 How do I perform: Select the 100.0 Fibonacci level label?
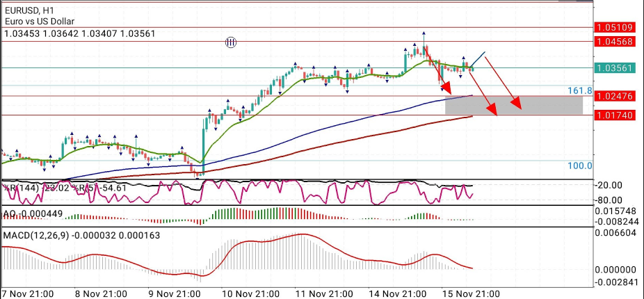(x=579, y=166)
